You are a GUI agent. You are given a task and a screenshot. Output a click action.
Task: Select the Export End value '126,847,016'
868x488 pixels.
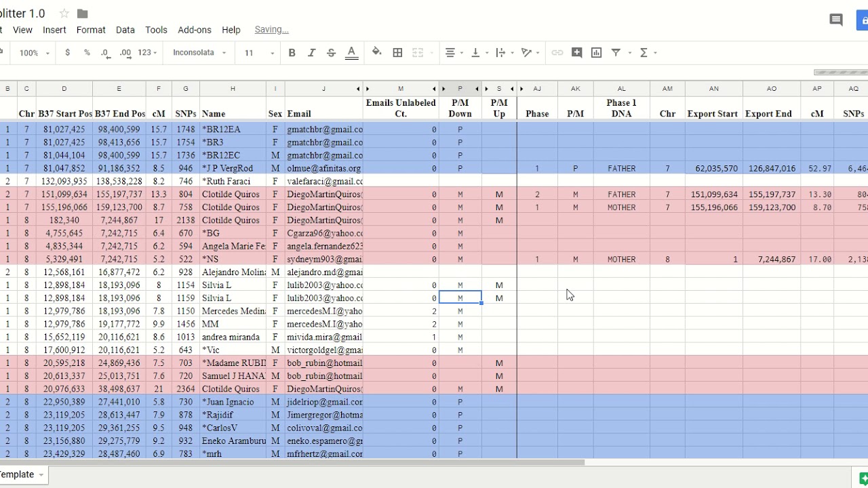coord(772,168)
